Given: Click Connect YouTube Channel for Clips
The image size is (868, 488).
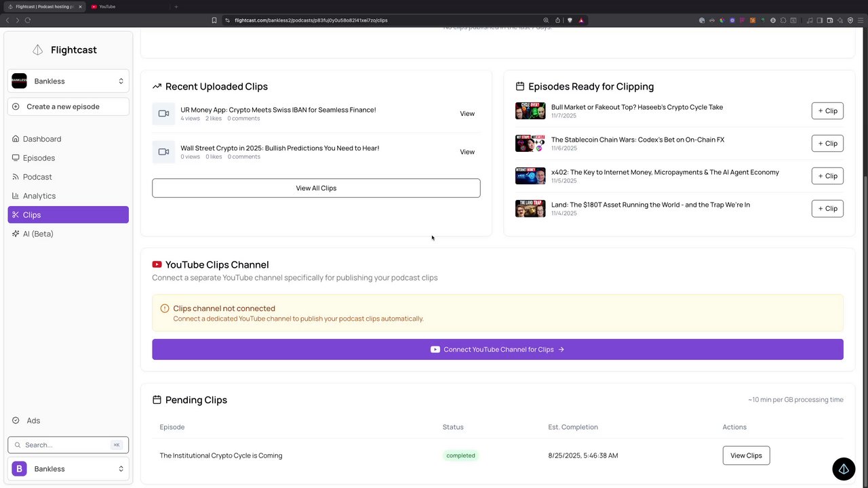Looking at the screenshot, I should coord(498,350).
